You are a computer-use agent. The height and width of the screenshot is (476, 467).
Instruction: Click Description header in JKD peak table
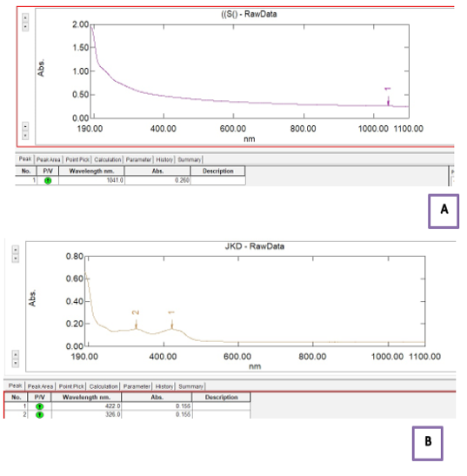pos(222,398)
